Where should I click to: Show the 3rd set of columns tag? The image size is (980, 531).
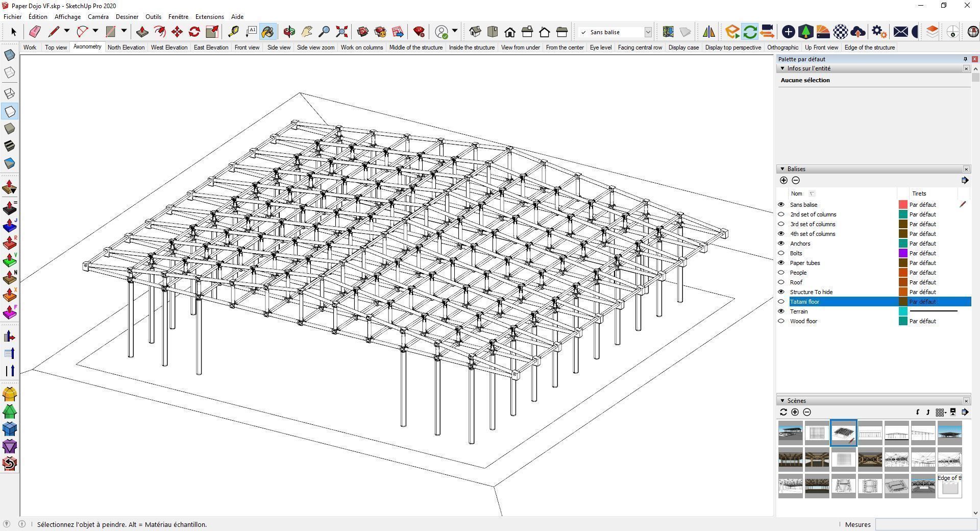point(781,224)
